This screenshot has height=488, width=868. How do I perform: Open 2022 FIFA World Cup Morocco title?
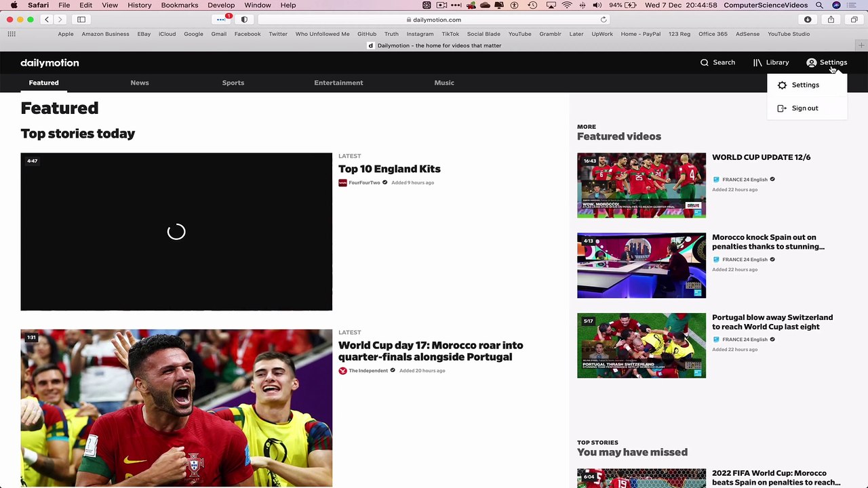(776, 478)
